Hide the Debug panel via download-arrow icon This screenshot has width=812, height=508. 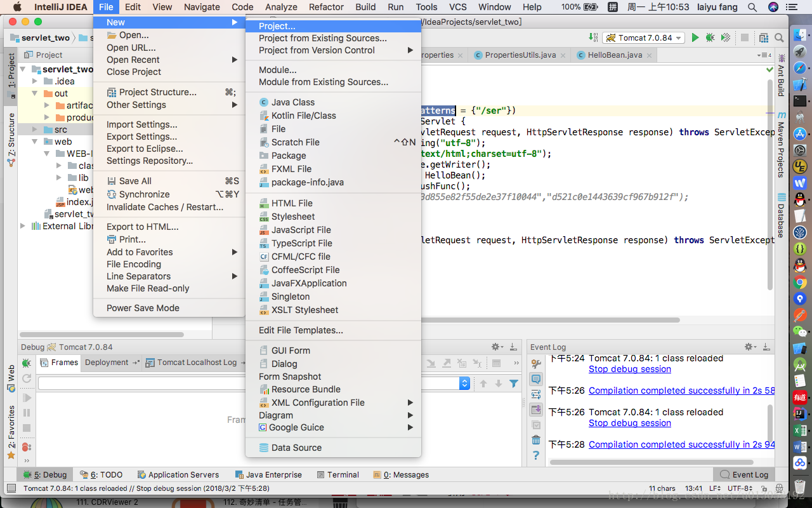[x=513, y=347]
